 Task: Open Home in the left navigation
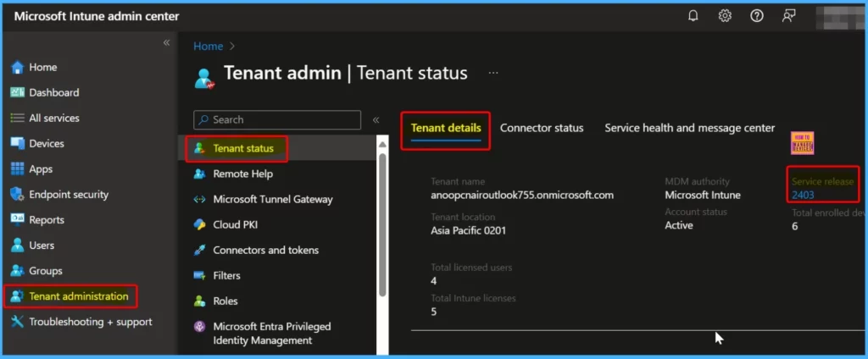point(43,68)
